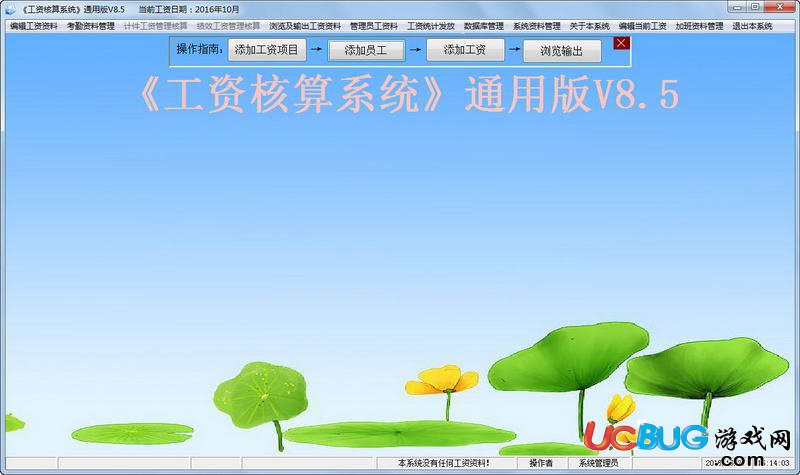Open the 数据库管理 menu

[x=484, y=26]
